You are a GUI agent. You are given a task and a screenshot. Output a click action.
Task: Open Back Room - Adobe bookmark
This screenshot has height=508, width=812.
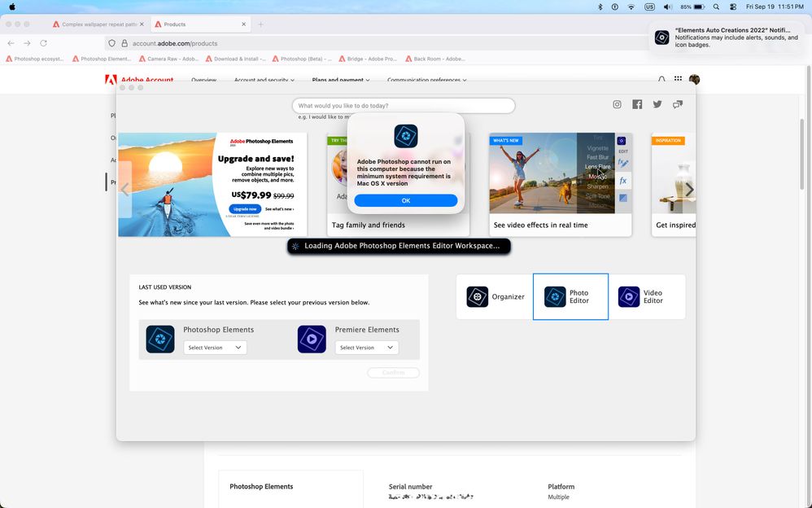click(x=435, y=59)
